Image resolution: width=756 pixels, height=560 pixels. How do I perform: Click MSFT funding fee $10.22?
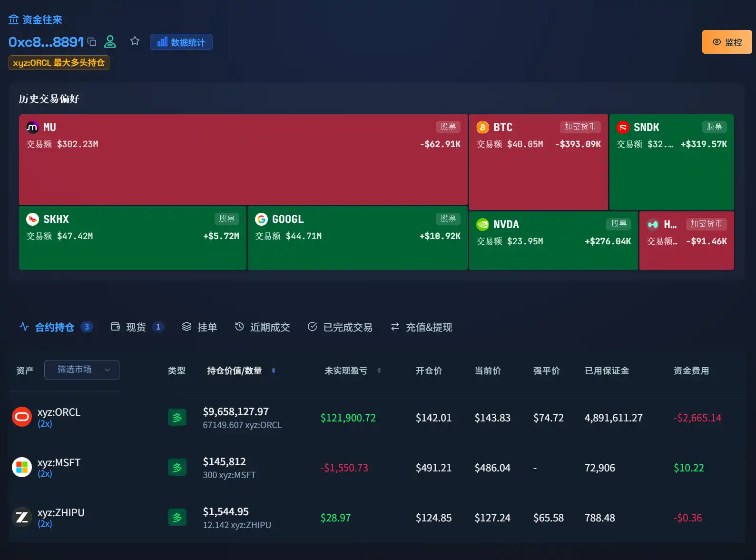(689, 468)
